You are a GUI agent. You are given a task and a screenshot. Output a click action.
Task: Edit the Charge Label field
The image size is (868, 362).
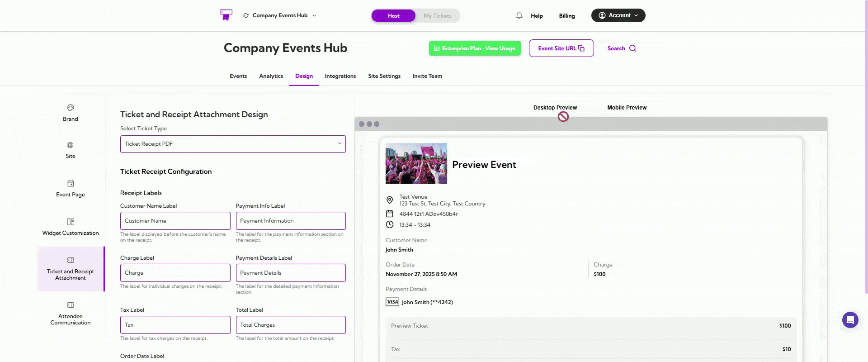[x=175, y=273]
